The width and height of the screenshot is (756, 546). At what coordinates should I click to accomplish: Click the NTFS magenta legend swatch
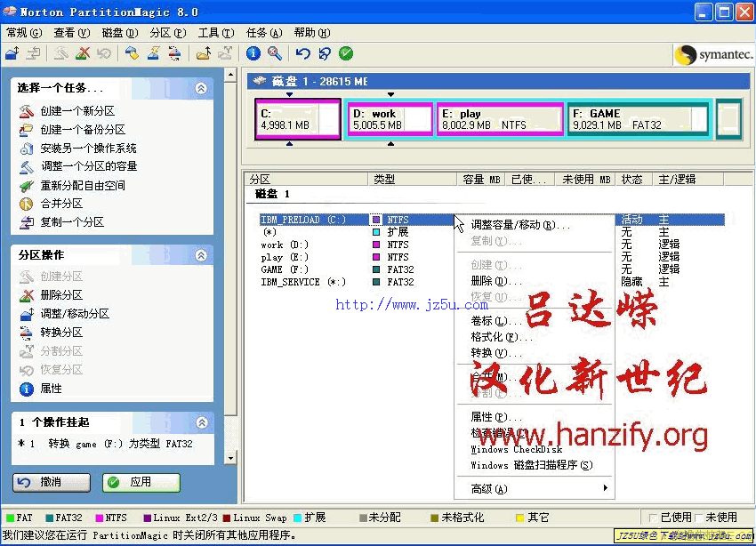[100, 518]
